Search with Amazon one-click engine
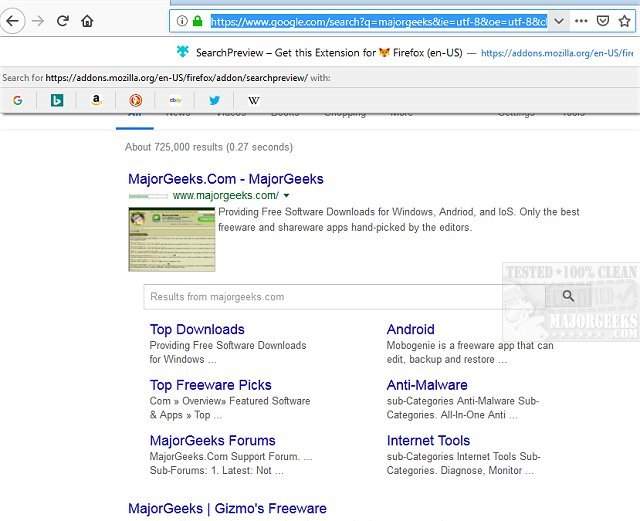Viewport: 640px width, 521px height. (x=96, y=100)
